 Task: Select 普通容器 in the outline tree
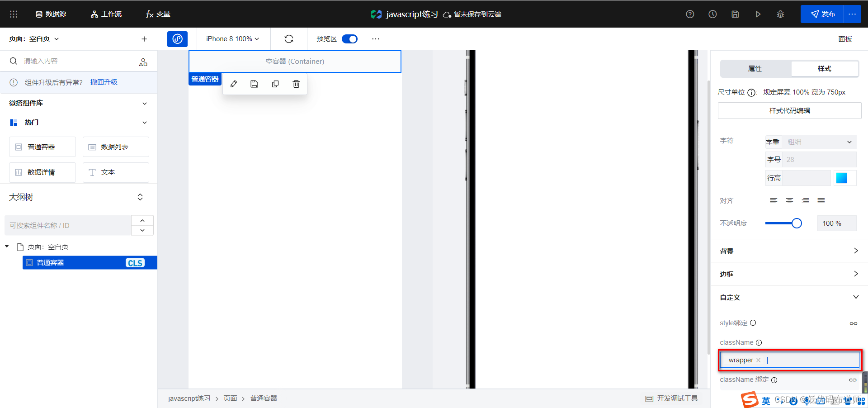click(90, 263)
